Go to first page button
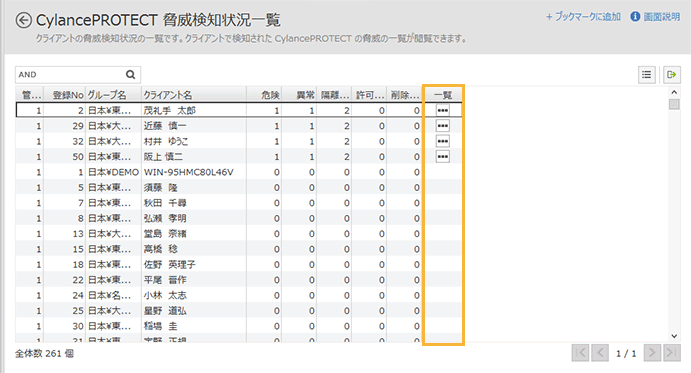 tap(580, 353)
